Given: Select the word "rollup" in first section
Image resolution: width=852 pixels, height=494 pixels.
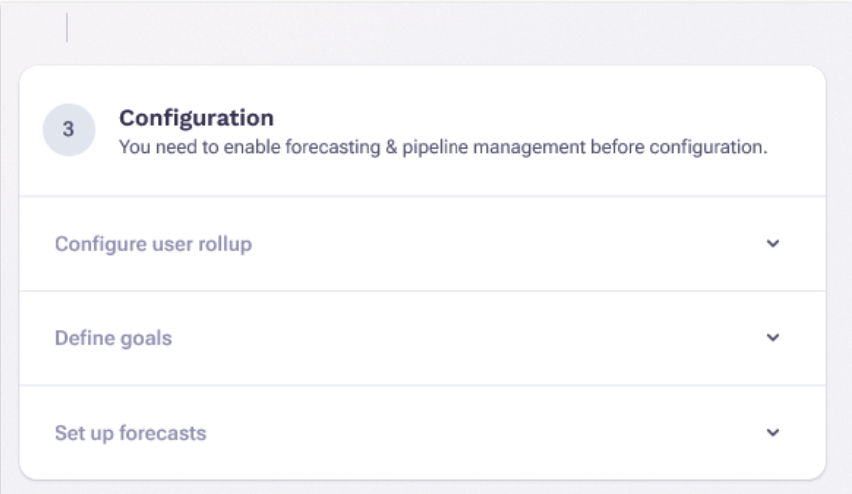Looking at the screenshot, I should (x=225, y=244).
